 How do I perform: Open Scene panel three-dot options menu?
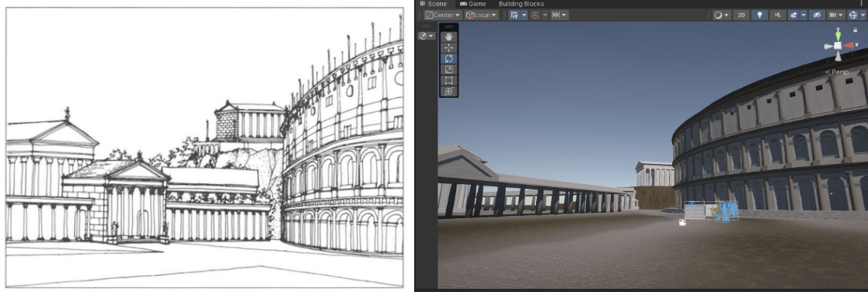pyautogui.click(x=861, y=4)
